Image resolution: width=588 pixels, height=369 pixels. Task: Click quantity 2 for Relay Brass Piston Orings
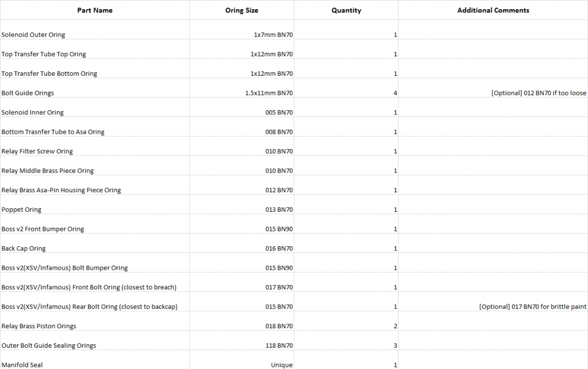click(x=346, y=322)
